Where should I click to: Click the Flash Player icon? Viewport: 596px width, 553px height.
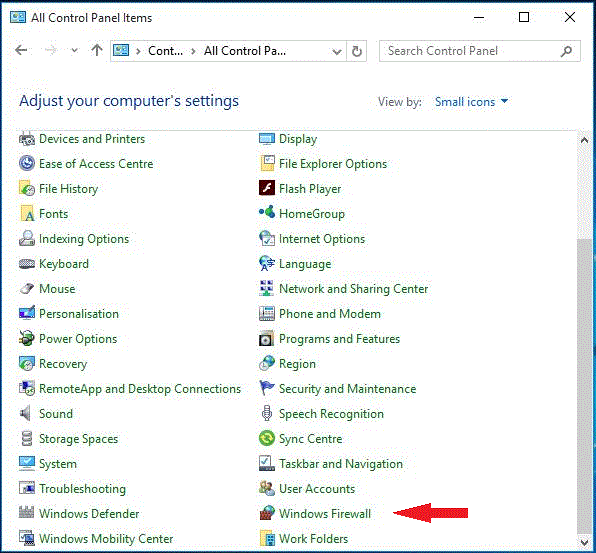pos(267,189)
